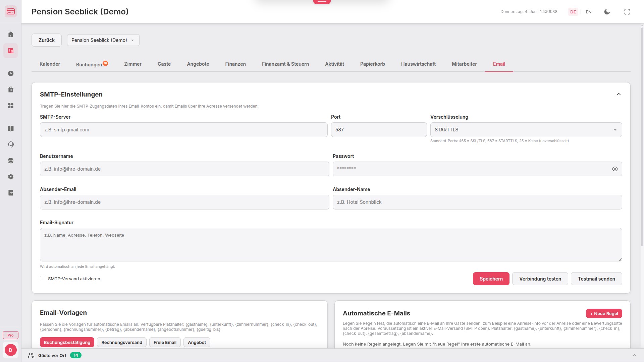644x362 pixels.
Task: Enable SMTP-Versand aktivieren checkbox
Action: [x=43, y=279]
